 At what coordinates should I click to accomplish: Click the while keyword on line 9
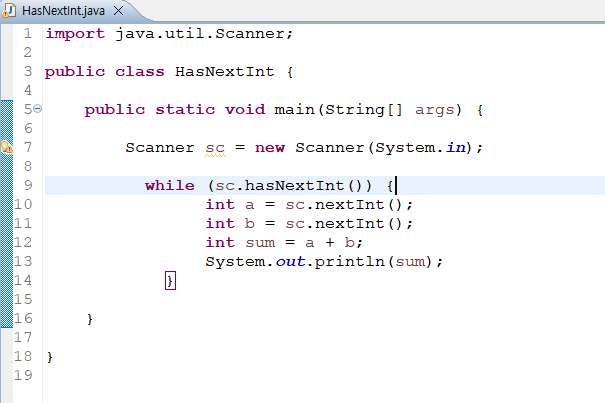170,186
